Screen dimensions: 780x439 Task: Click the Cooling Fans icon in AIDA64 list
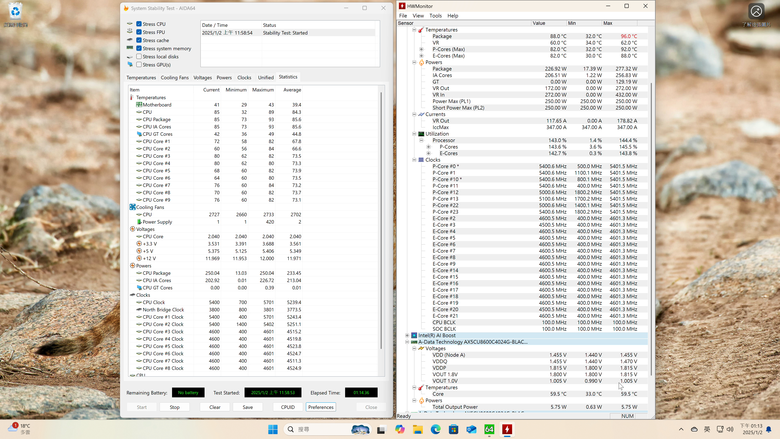pos(132,207)
